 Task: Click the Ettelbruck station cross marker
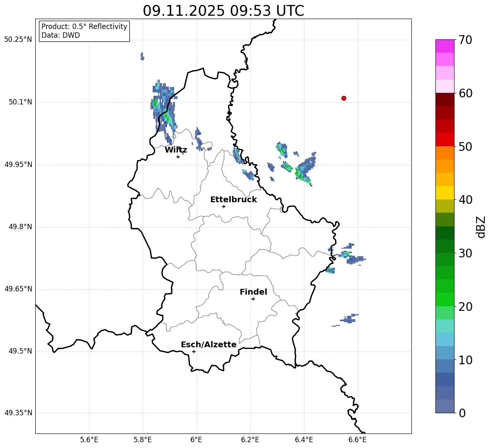224,206
